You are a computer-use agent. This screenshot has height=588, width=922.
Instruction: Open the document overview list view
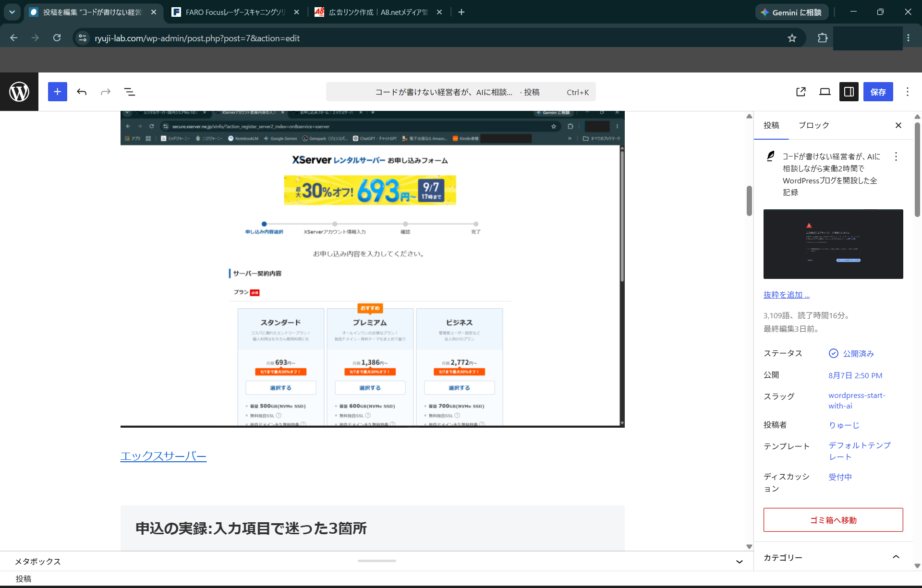coord(130,92)
